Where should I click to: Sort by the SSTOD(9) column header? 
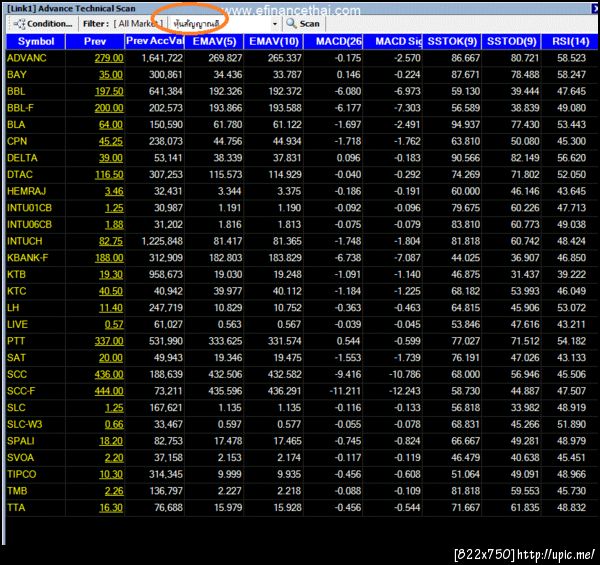pyautogui.click(x=512, y=41)
